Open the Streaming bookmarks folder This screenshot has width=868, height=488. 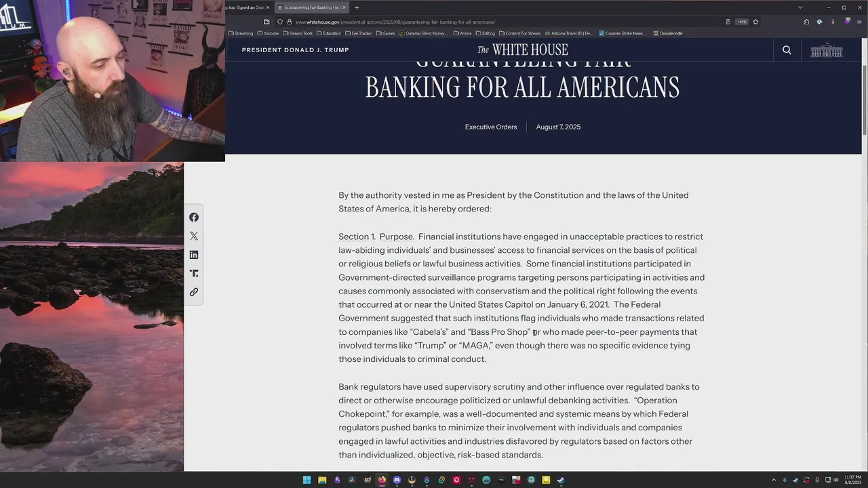coord(241,33)
